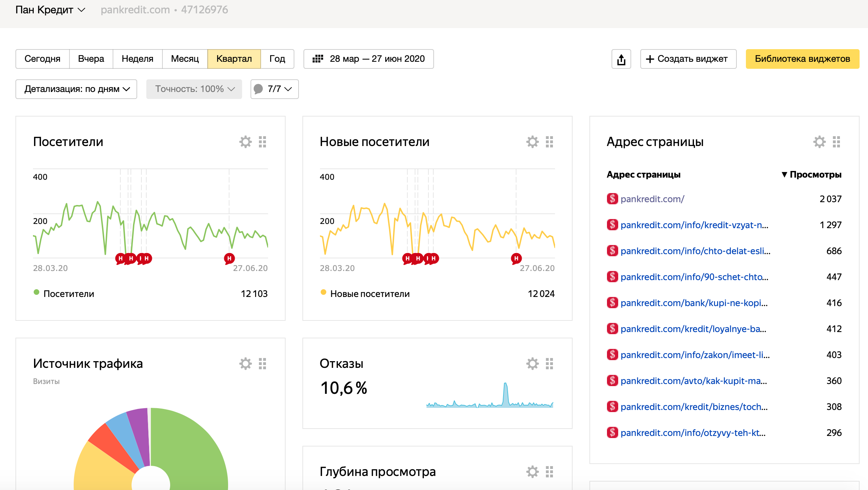Image resolution: width=868 pixels, height=490 pixels.
Task: Open the 7/7 annotations dropdown
Action: (274, 89)
